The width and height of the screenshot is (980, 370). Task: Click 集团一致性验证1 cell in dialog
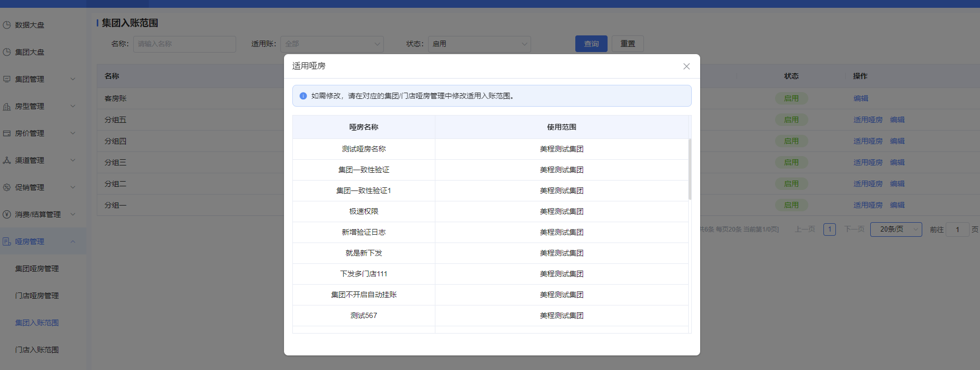[x=364, y=190]
